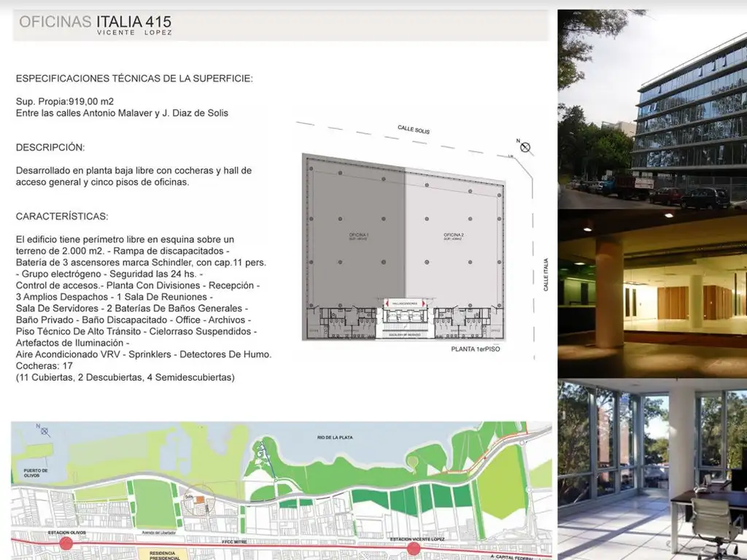Click 'Batería de 3 ascensores marca Schindler' line
Image resolution: width=747 pixels, height=560 pixels.
click(141, 262)
